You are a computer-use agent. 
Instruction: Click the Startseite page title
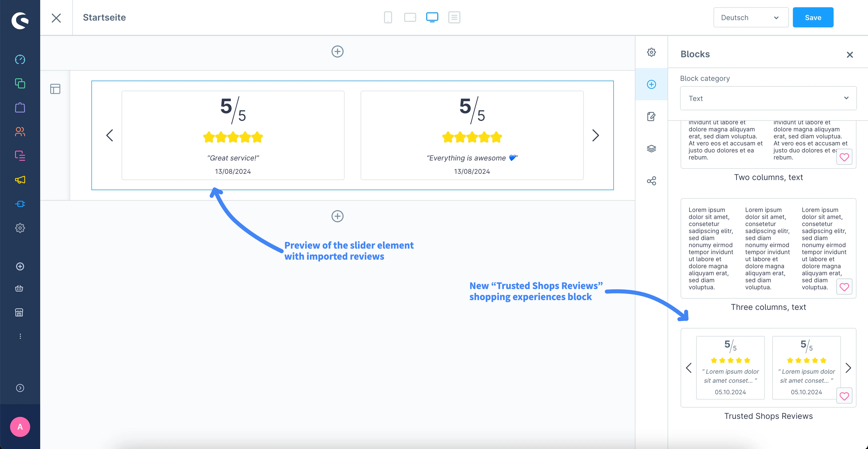[104, 18]
